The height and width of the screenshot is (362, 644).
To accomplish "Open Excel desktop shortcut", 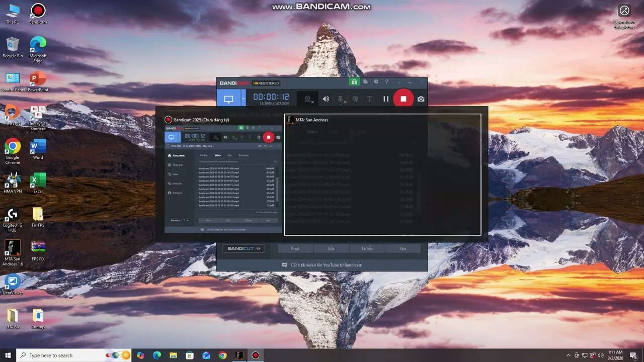I will point(38,183).
